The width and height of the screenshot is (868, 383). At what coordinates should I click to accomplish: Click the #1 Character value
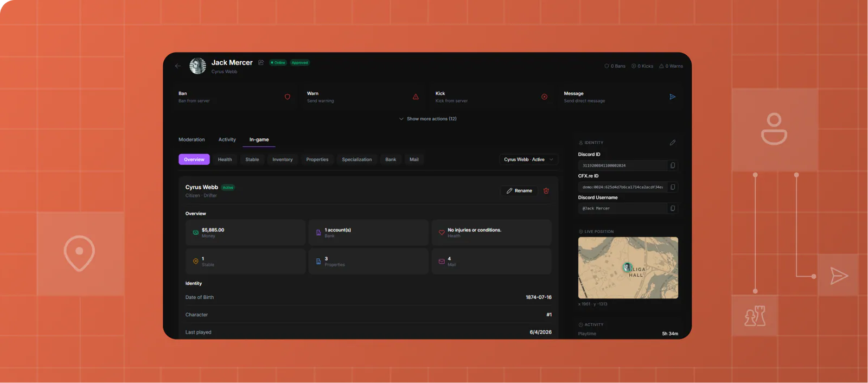tap(549, 315)
